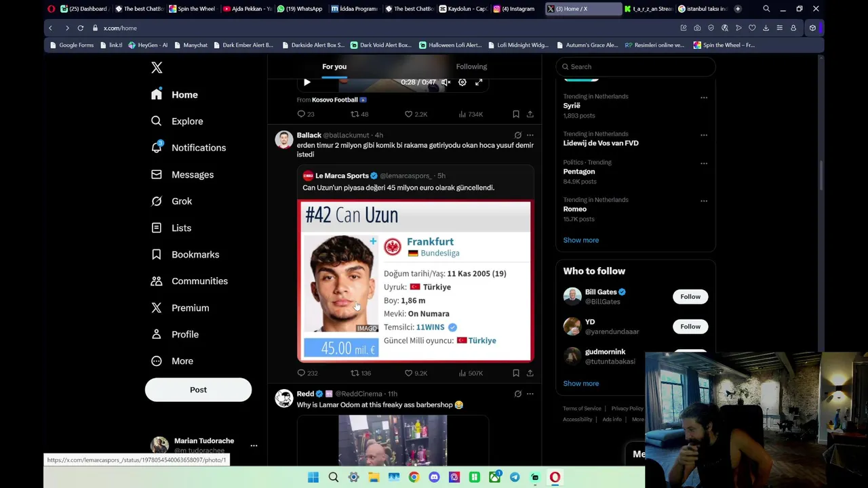Open the Syrië trending topic
868x488 pixels.
coord(572,106)
